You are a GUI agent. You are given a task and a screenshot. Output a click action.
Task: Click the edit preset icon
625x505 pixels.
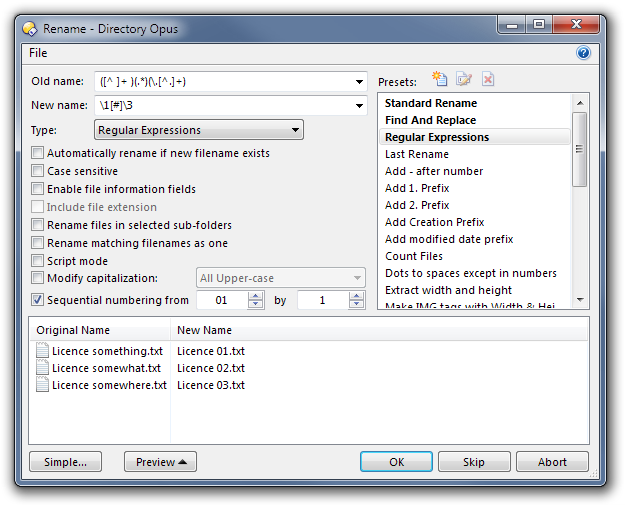tap(464, 79)
